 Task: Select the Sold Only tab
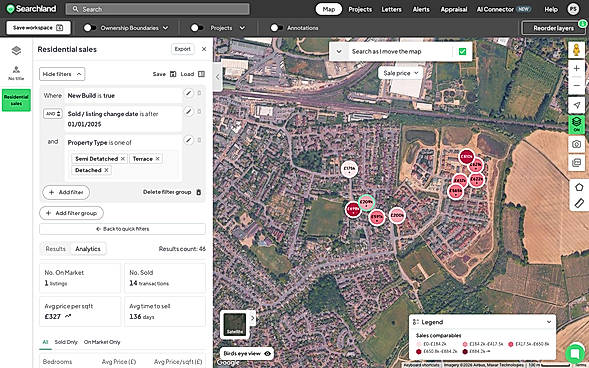[x=66, y=342]
